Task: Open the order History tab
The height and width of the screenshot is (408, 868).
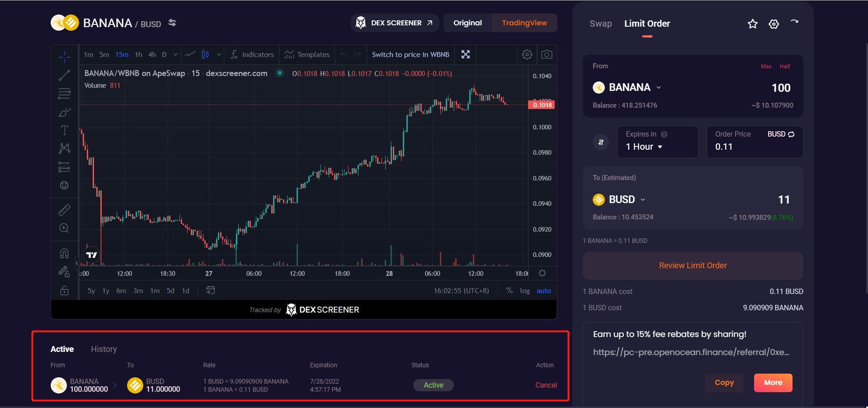Action: (x=104, y=349)
